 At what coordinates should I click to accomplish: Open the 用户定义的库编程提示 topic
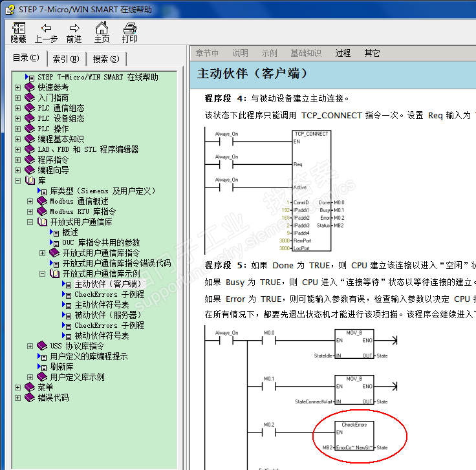click(89, 356)
